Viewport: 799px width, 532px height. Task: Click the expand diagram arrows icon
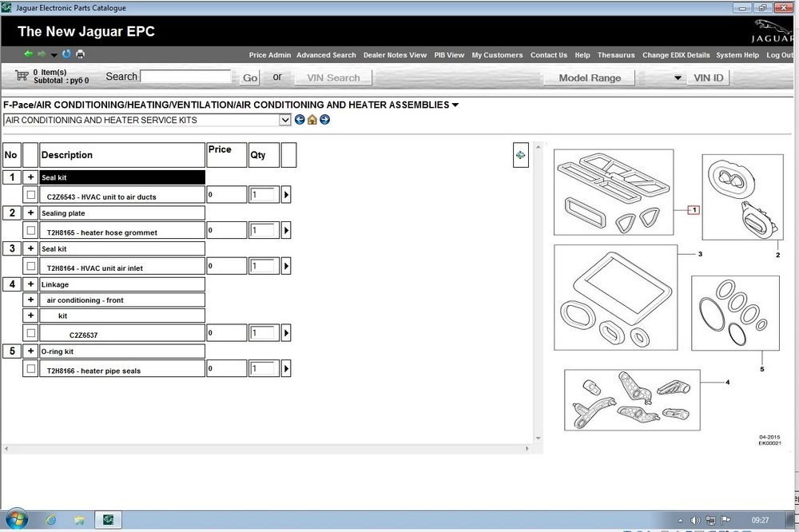click(520, 155)
